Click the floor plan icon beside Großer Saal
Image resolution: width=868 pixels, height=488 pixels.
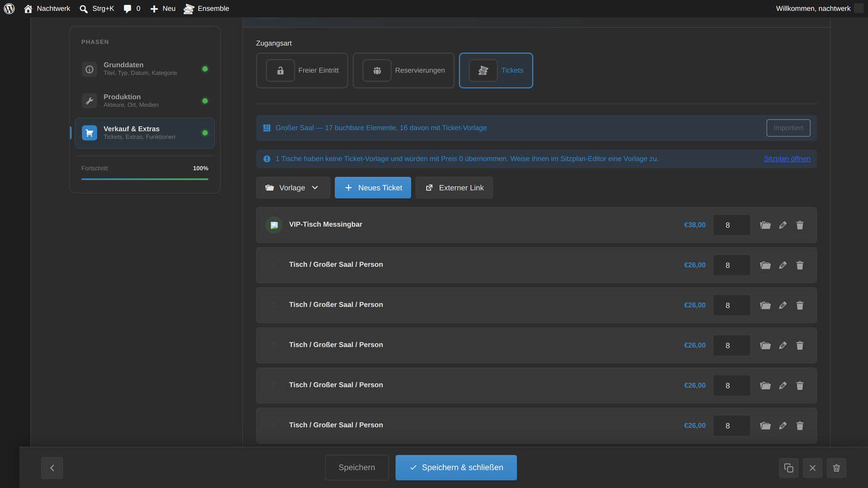tap(267, 128)
